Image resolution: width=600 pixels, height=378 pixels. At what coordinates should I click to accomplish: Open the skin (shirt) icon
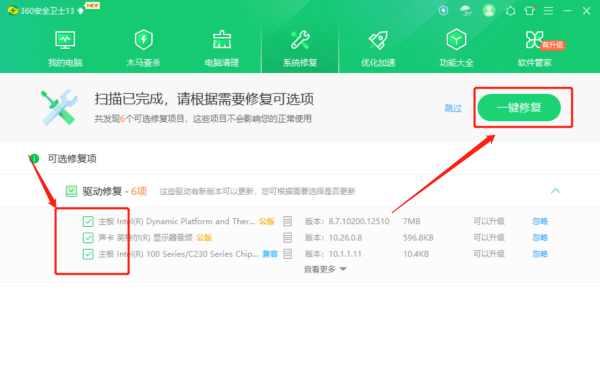(x=530, y=11)
